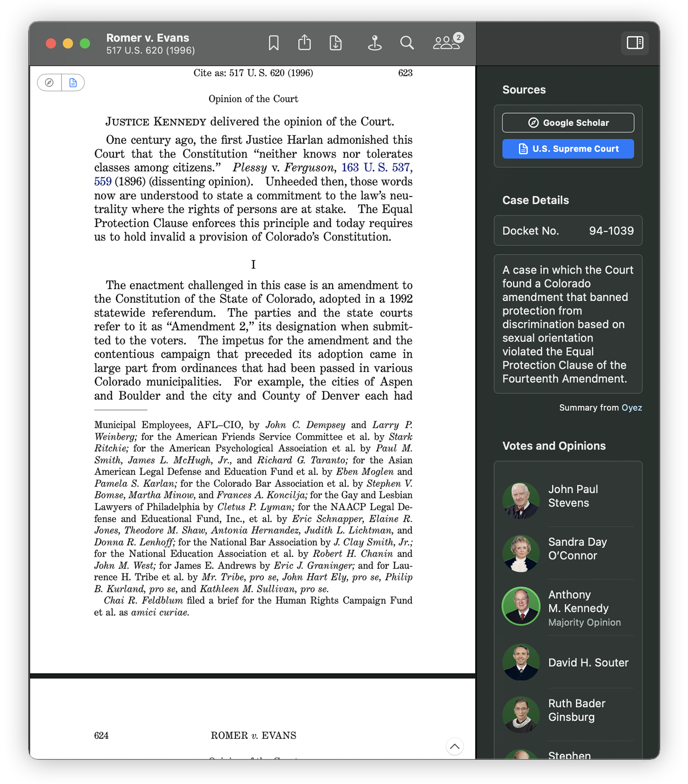The image size is (688, 784).
Task: Follow the 163 U.S. 537 citation link
Action: click(x=377, y=168)
